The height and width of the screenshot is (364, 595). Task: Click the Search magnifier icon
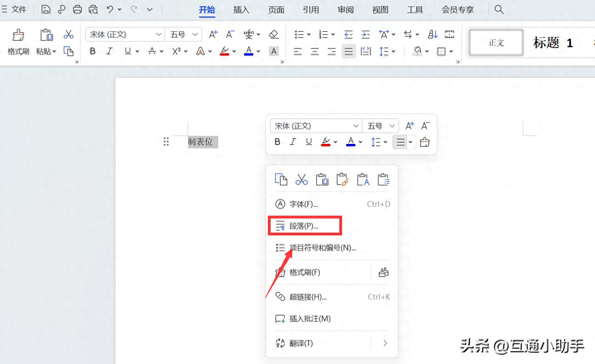(x=499, y=9)
